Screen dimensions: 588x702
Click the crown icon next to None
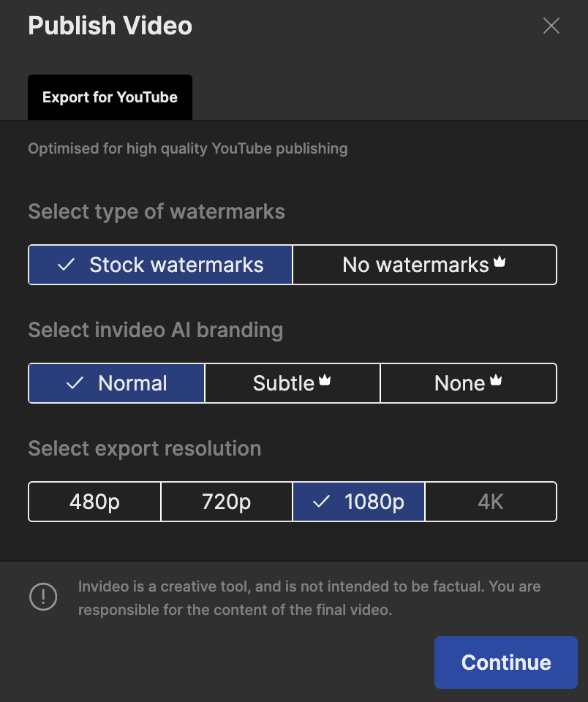click(x=496, y=380)
